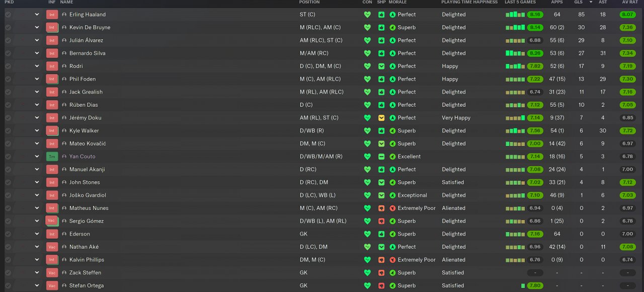Click the condition heart icon for Rodri

[x=367, y=66]
